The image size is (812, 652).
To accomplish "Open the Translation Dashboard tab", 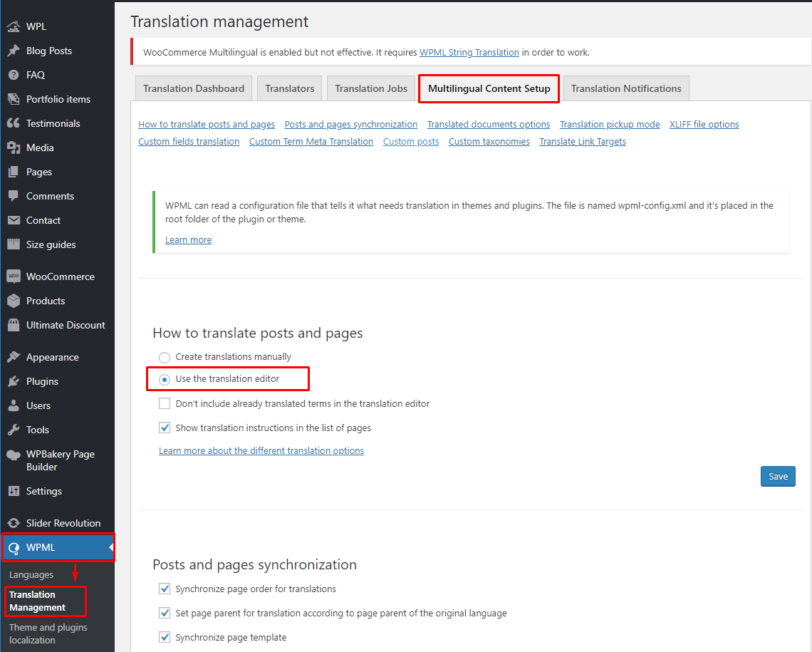I will [x=194, y=88].
